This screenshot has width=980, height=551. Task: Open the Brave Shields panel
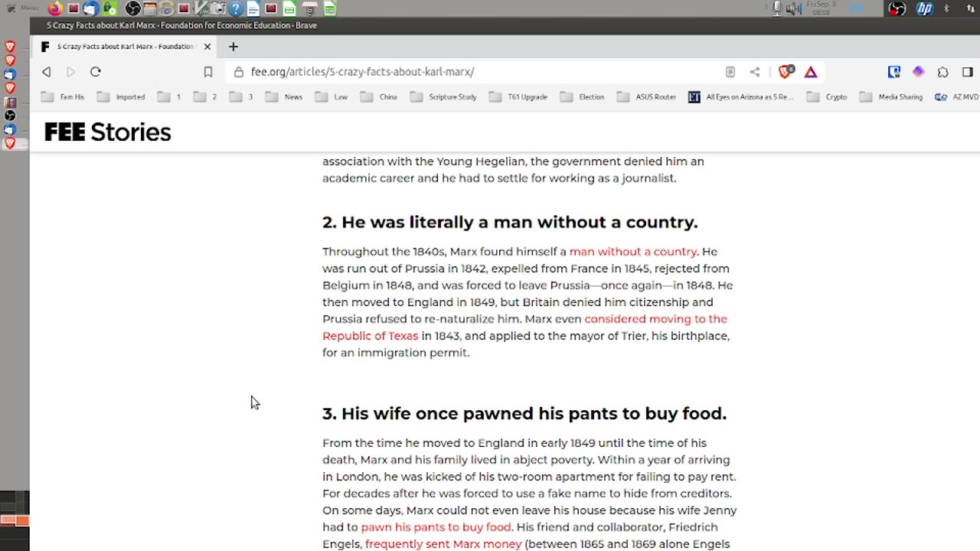tap(785, 72)
